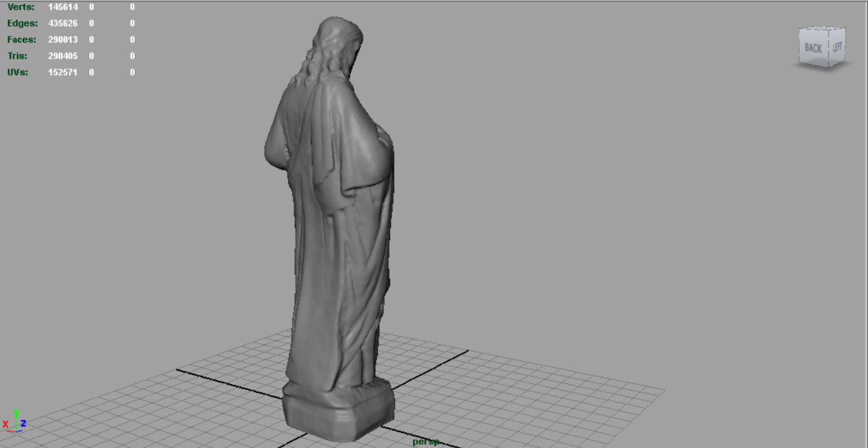Click the persp camera name label
The image size is (868, 448).
[426, 442]
